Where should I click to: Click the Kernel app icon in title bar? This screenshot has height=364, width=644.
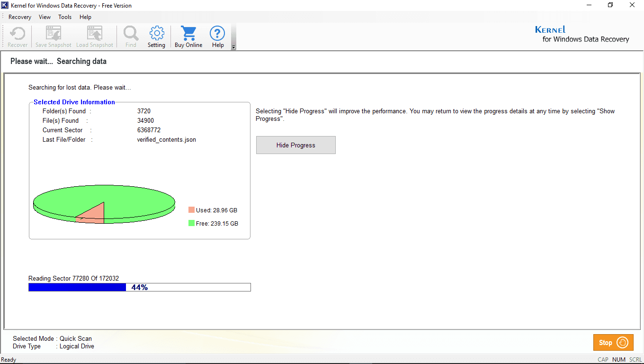tap(5, 6)
